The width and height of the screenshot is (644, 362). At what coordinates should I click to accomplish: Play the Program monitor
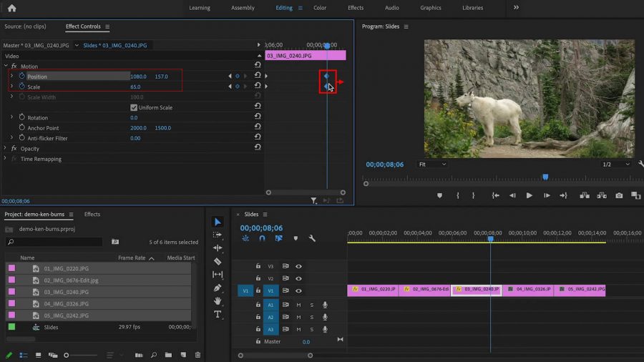[530, 196]
